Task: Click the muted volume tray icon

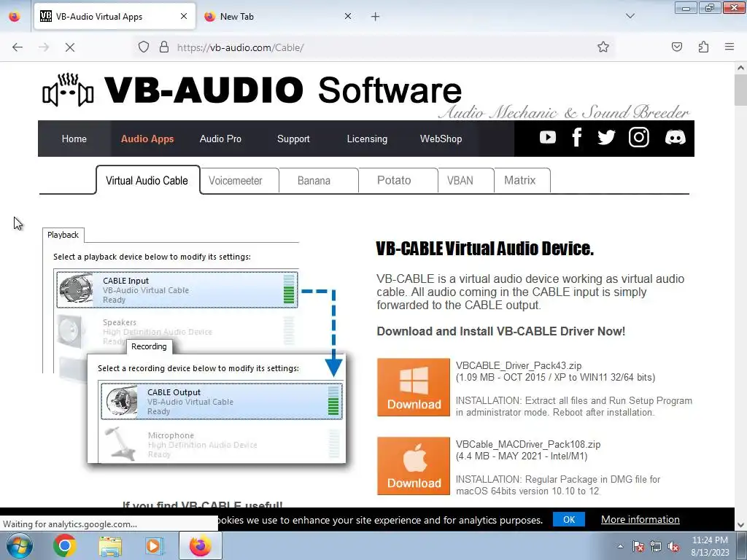Action: (673, 547)
